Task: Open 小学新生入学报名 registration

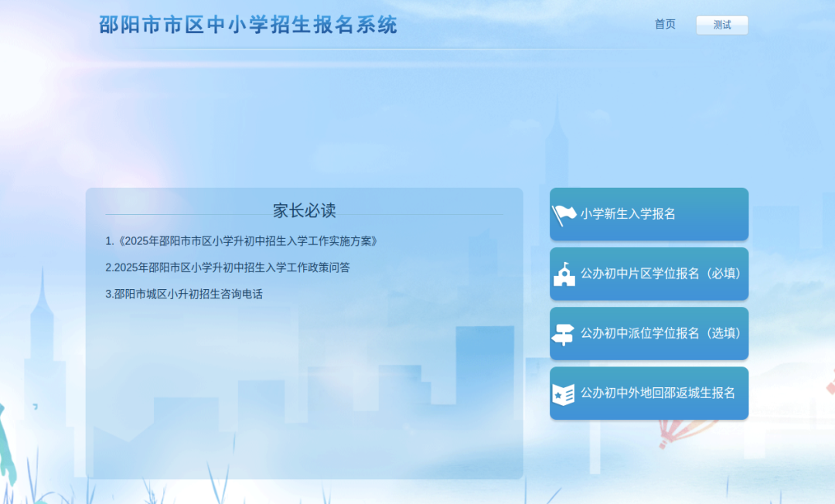Action: pos(649,214)
